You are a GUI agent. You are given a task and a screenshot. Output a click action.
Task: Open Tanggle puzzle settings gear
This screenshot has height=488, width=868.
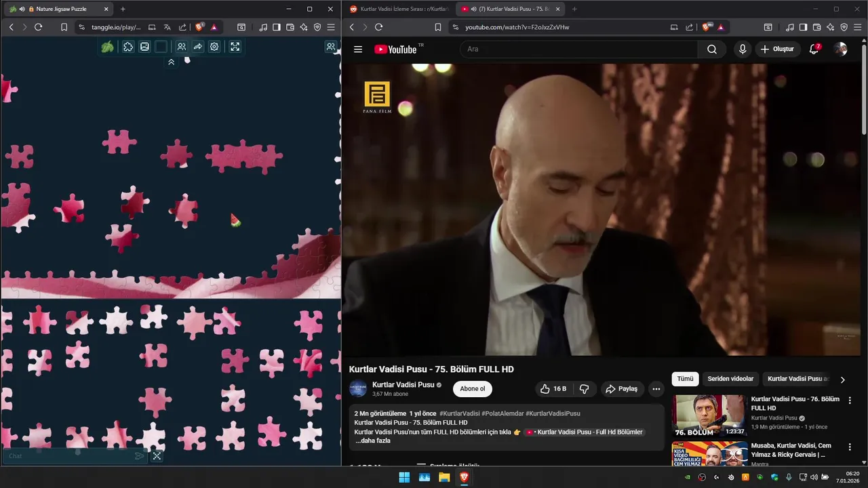pos(214,47)
